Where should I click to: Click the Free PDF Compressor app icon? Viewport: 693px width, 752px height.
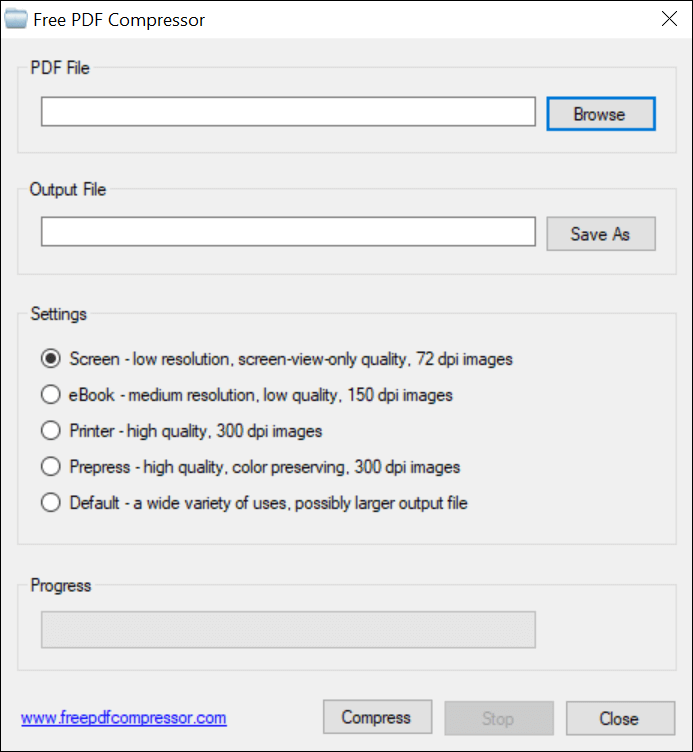point(16,19)
